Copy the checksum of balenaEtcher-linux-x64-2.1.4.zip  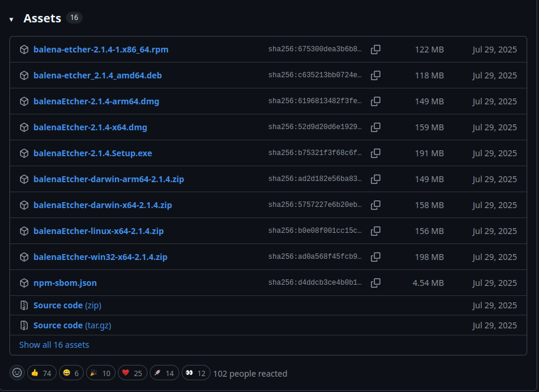click(x=376, y=231)
